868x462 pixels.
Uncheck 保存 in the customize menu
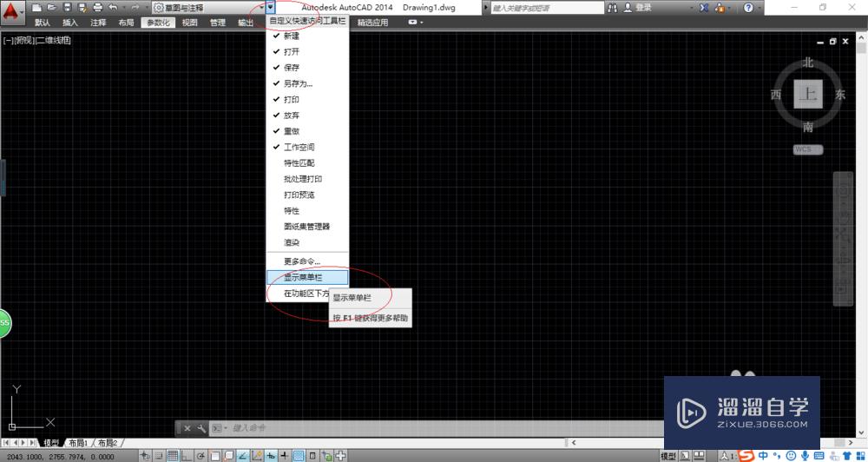(x=307, y=68)
